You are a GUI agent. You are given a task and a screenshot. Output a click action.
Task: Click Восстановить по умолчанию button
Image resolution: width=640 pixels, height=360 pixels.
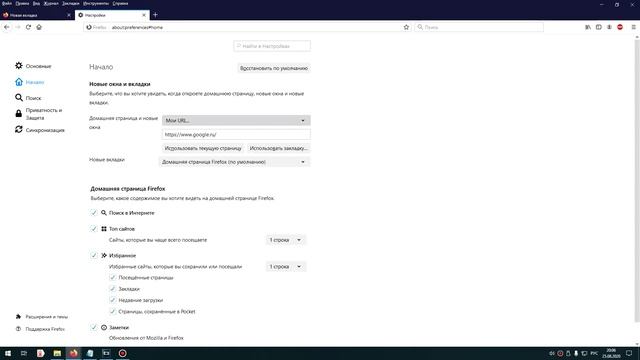pos(274,68)
